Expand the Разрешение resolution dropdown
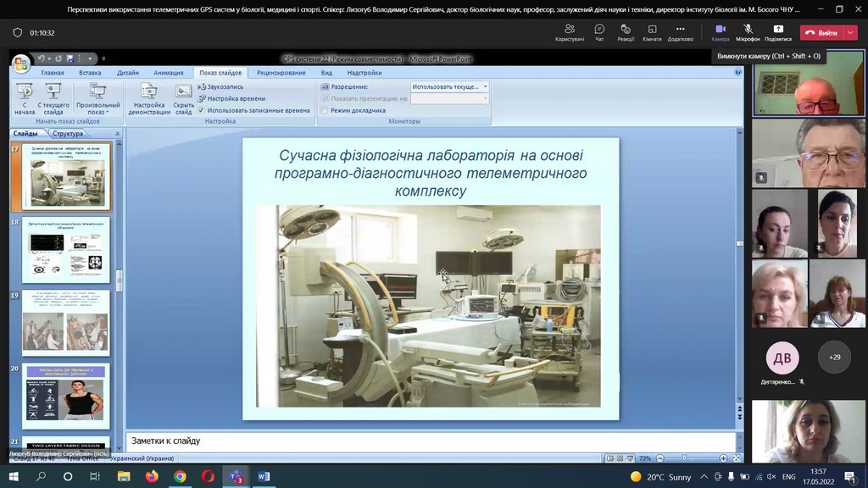Screen dimensions: 868x488 click(485, 86)
